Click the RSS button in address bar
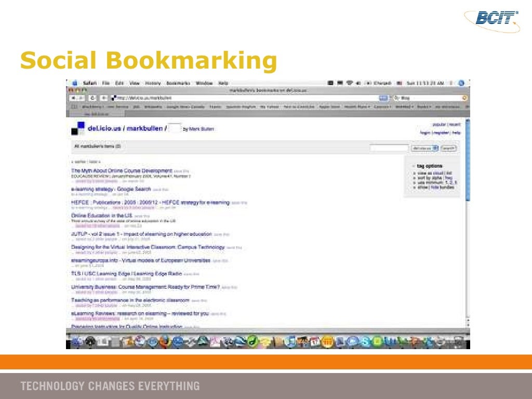This screenshot has height=399, width=532. click(x=383, y=98)
